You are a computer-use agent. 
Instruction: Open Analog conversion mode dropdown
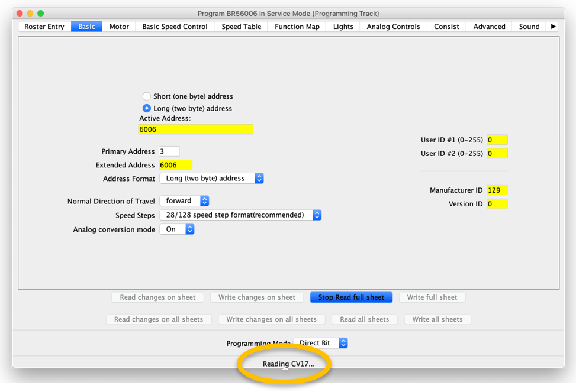point(177,229)
